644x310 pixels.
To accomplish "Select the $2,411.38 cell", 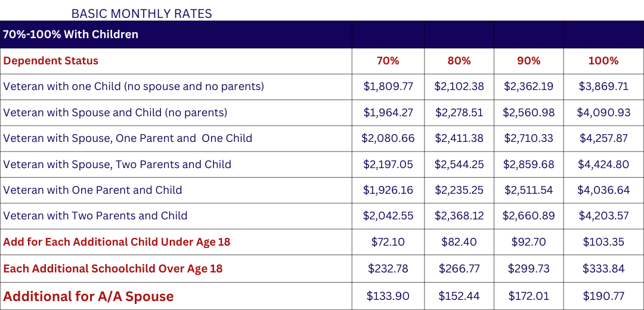I will [459, 138].
